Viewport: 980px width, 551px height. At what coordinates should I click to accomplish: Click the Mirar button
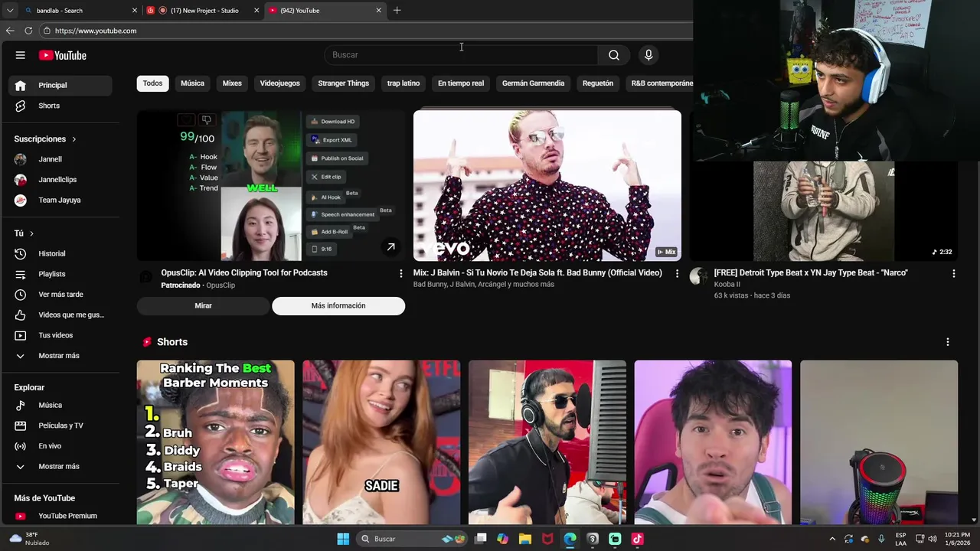tap(203, 306)
